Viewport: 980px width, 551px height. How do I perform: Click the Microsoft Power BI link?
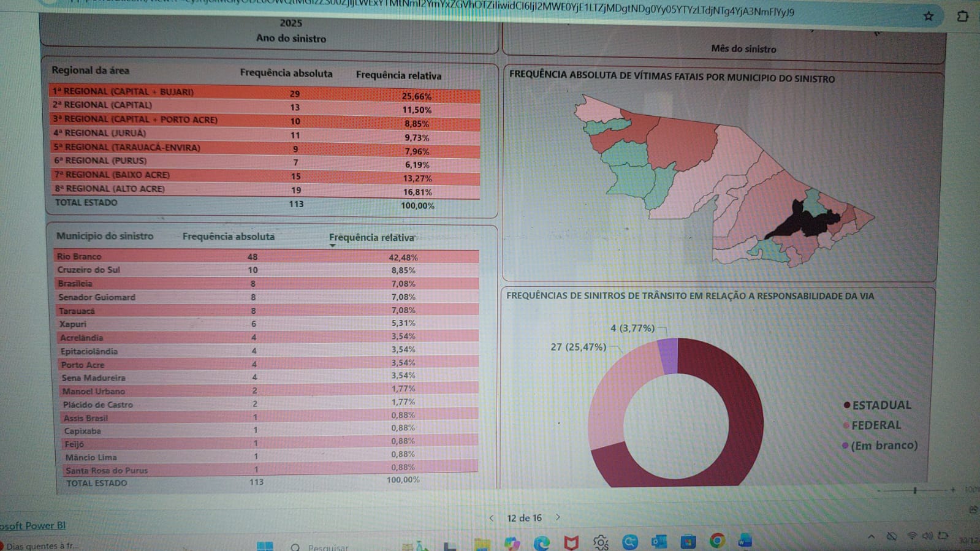(33, 526)
